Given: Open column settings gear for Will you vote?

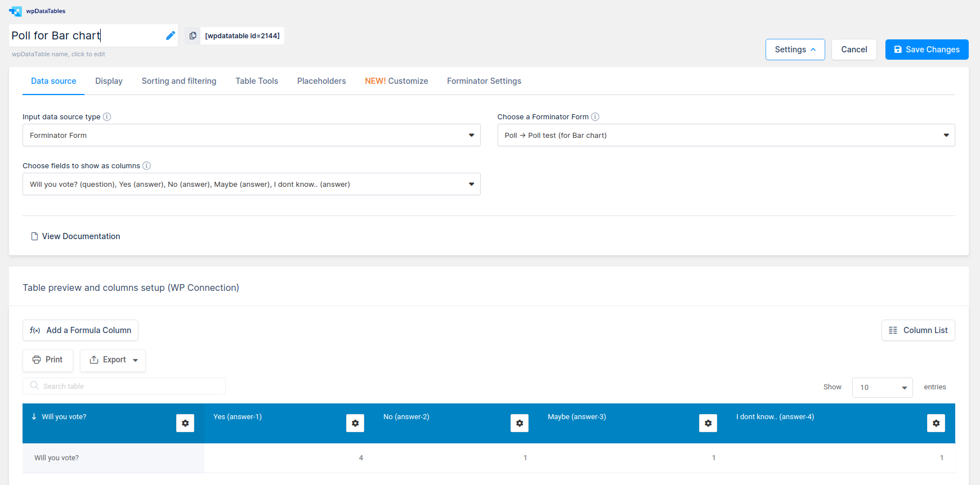Looking at the screenshot, I should tap(185, 423).
